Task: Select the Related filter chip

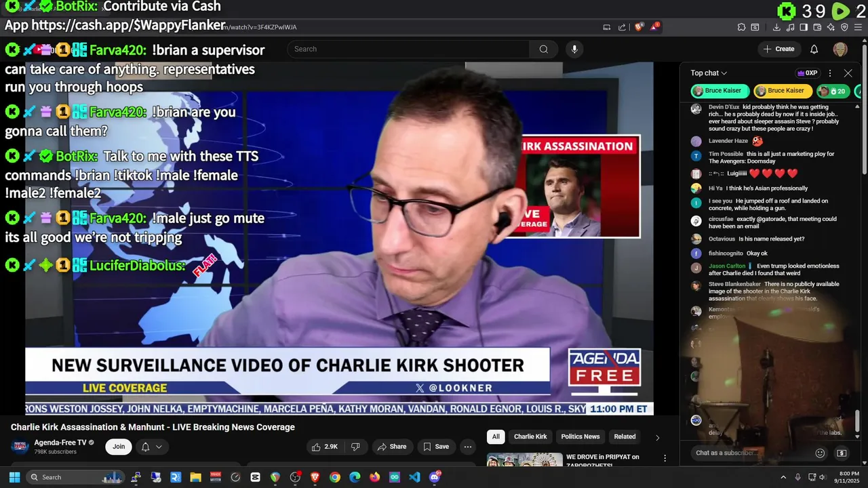Action: coord(625,436)
